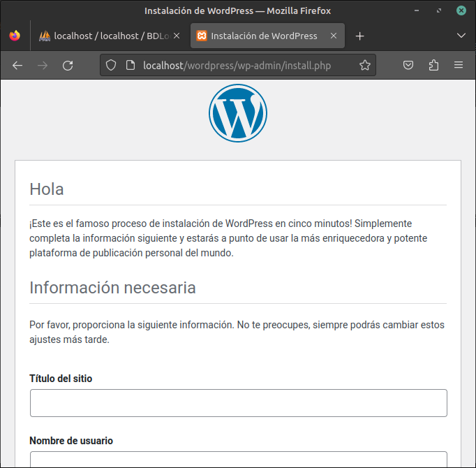Click the WordPress logo

pyautogui.click(x=238, y=113)
